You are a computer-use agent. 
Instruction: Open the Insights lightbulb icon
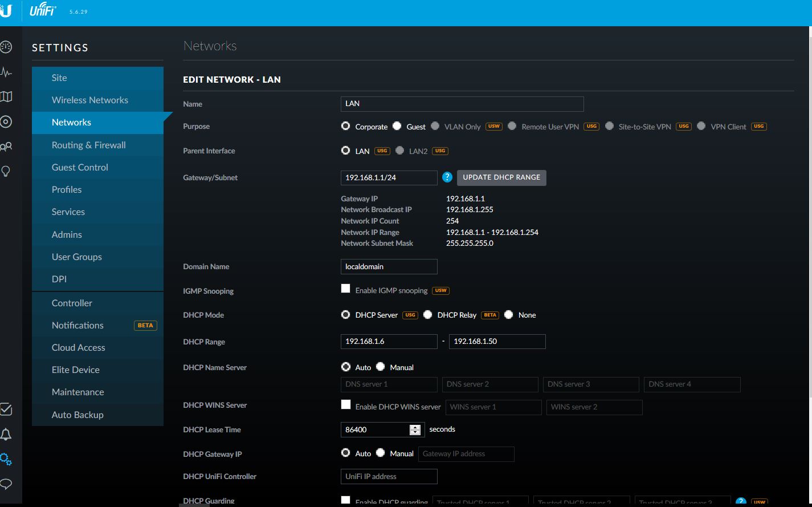[x=6, y=171]
